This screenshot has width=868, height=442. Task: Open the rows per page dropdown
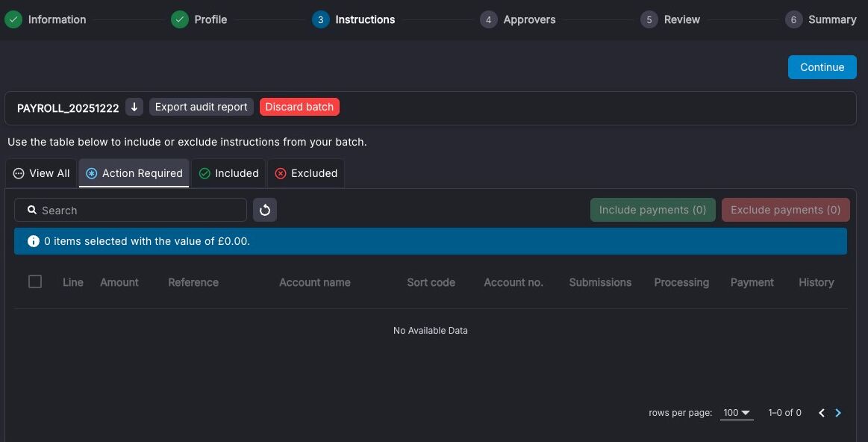(x=736, y=413)
